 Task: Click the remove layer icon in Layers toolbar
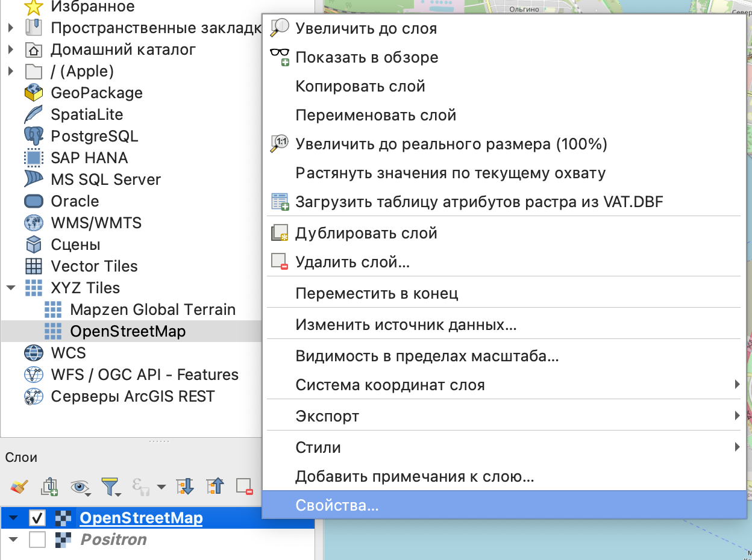point(244,487)
